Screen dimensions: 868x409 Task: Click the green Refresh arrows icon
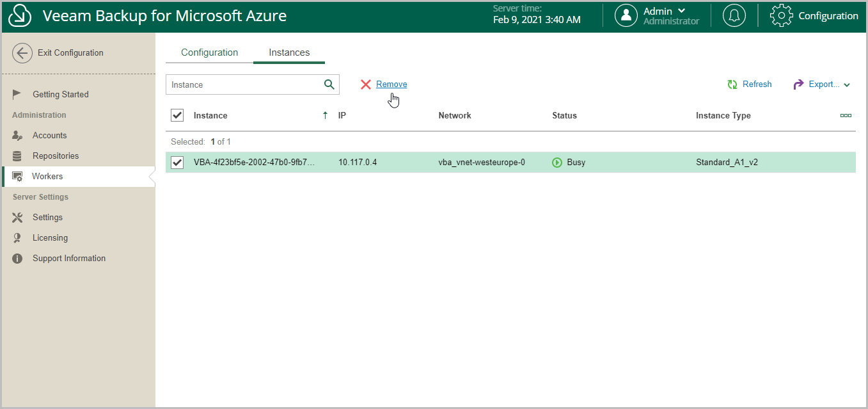click(732, 84)
